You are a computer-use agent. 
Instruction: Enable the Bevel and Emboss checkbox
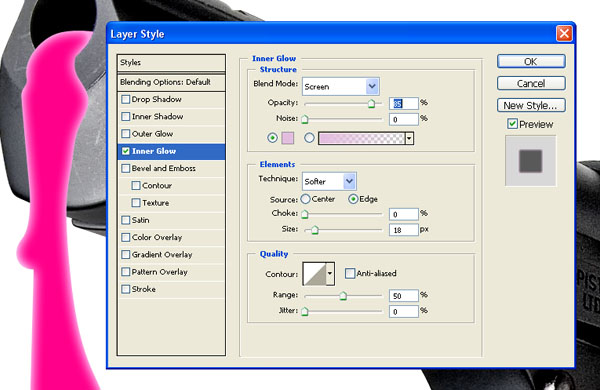click(x=126, y=168)
